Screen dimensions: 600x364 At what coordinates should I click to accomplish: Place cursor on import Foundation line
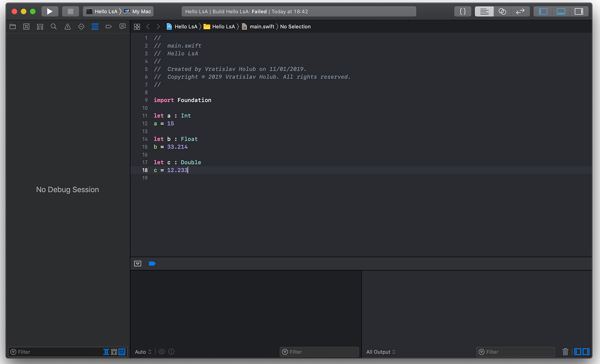182,100
